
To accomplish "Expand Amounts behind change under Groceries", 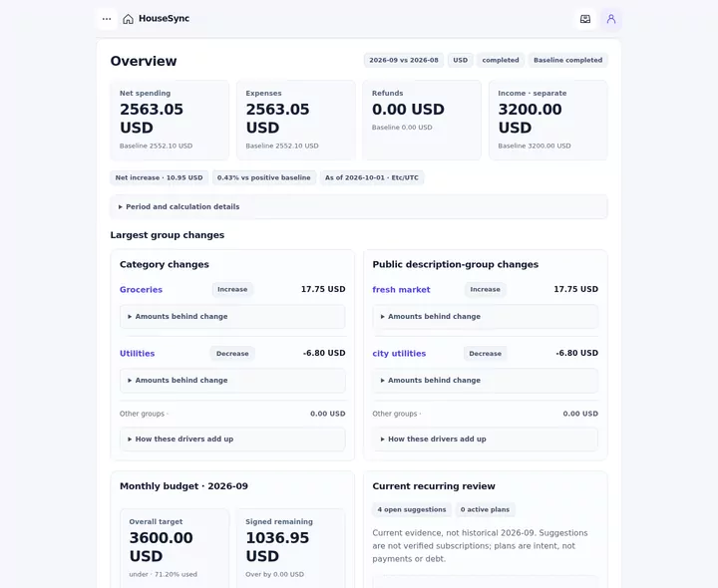I will [x=232, y=317].
